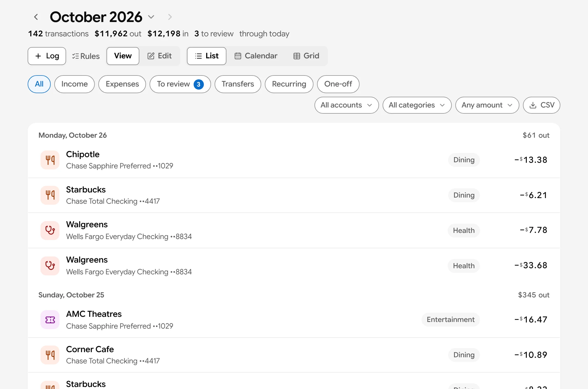Go to the next month arrow
The height and width of the screenshot is (389, 588).
[x=170, y=17]
